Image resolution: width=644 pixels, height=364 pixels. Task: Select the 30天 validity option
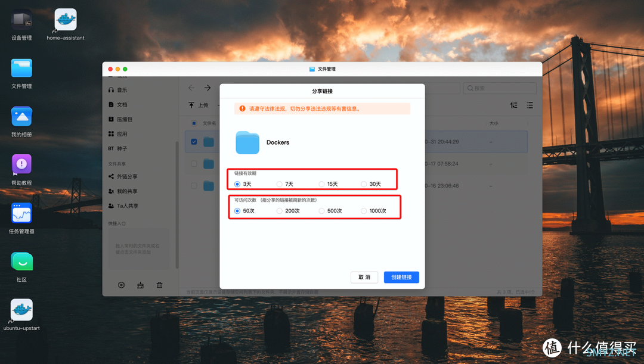coord(364,184)
